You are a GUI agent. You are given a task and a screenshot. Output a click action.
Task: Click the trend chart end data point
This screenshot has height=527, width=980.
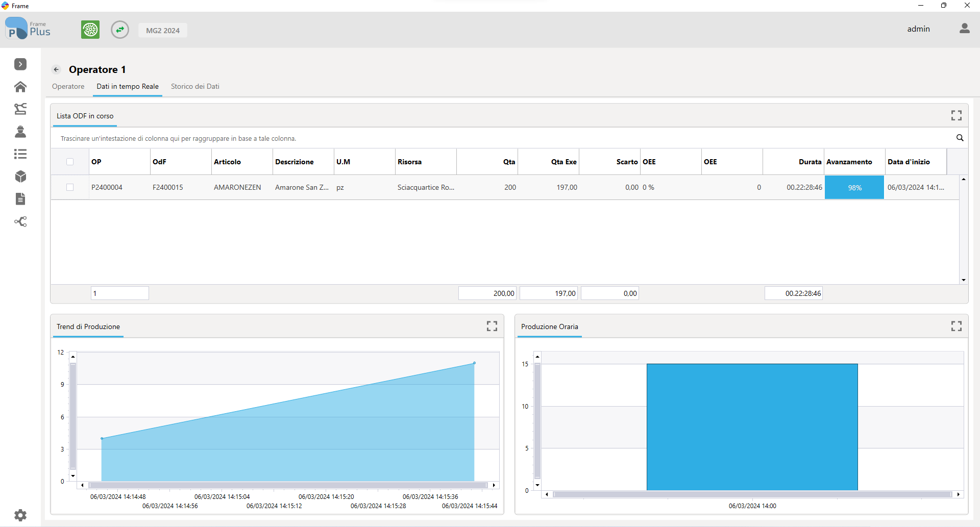pyautogui.click(x=474, y=363)
